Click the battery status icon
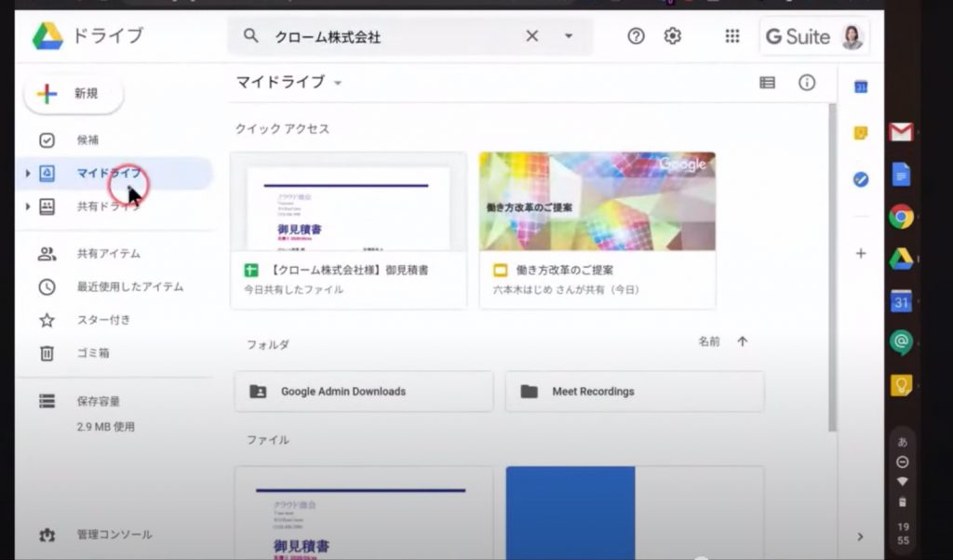Viewport: 953px width, 560px height. pyautogui.click(x=903, y=502)
